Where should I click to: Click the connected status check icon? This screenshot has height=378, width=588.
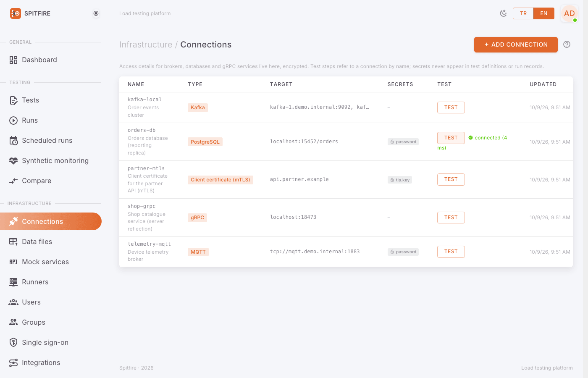point(471,138)
